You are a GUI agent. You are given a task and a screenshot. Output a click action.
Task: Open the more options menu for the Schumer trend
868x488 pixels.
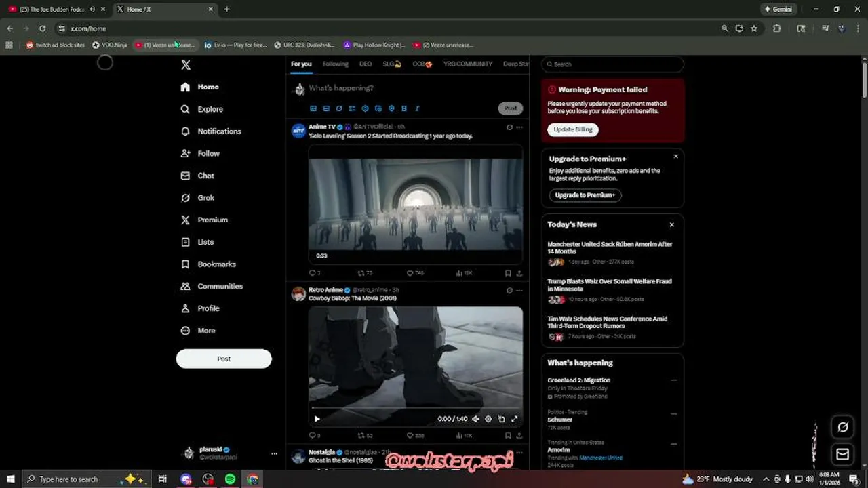click(x=673, y=413)
